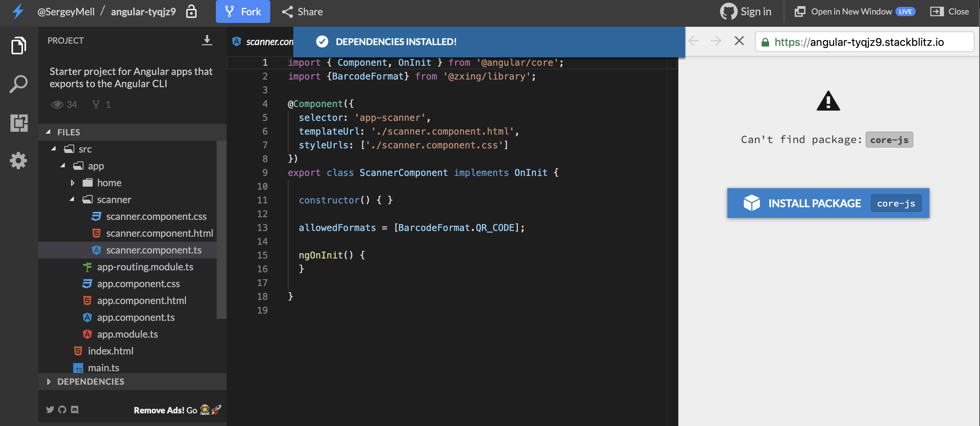
Task: Click the project Files explorer sidebar icon
Action: 18,46
